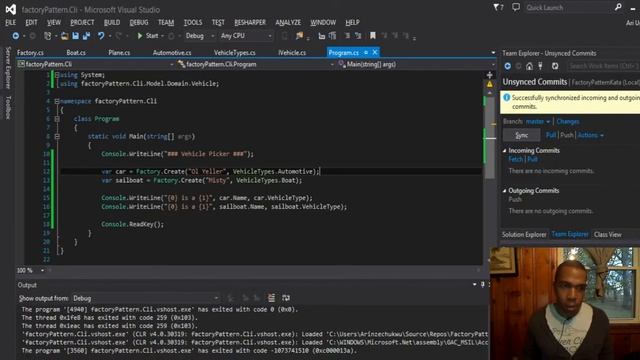Click the New Project toolbar icon
The image size is (640, 360).
point(48,36)
